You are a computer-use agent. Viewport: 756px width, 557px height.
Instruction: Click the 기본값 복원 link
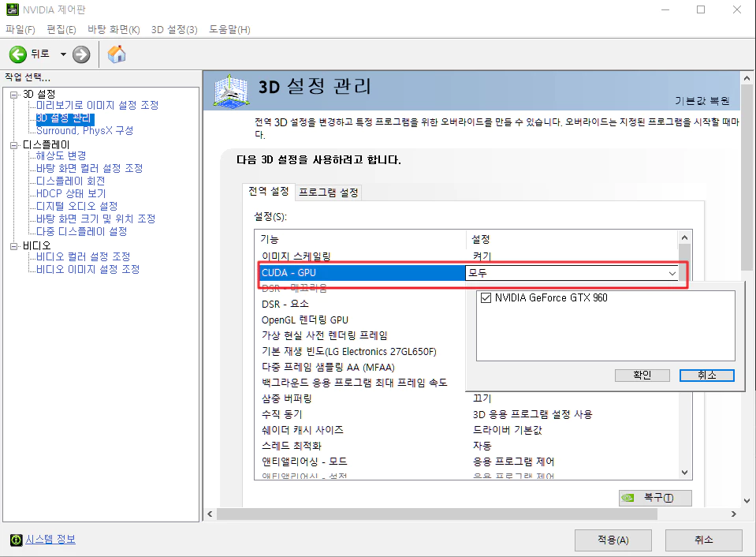702,101
